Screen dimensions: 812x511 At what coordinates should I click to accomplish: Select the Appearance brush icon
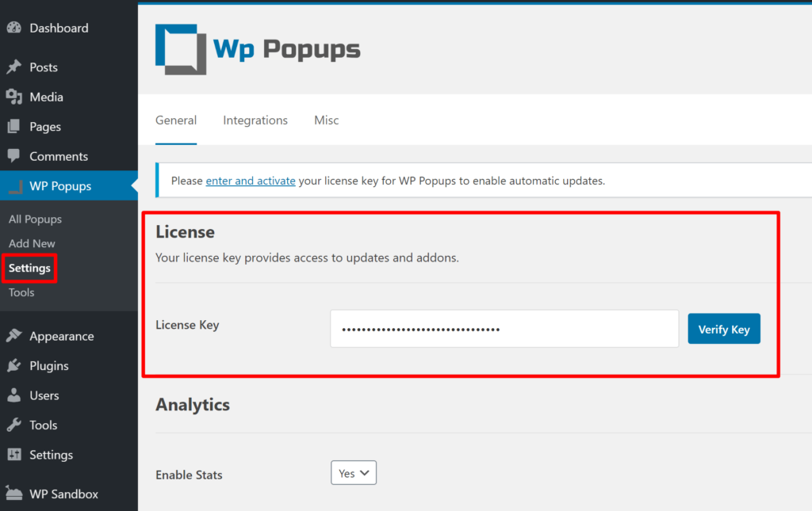16,336
